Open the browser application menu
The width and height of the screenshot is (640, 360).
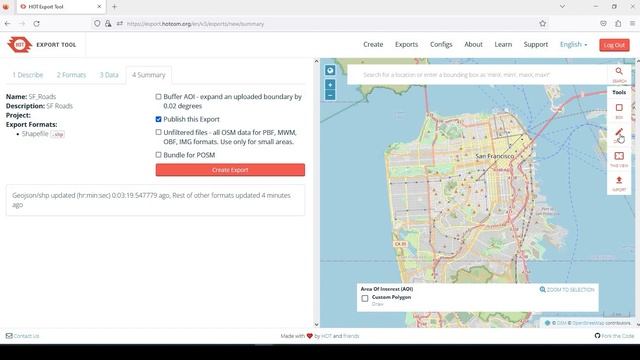point(632,24)
